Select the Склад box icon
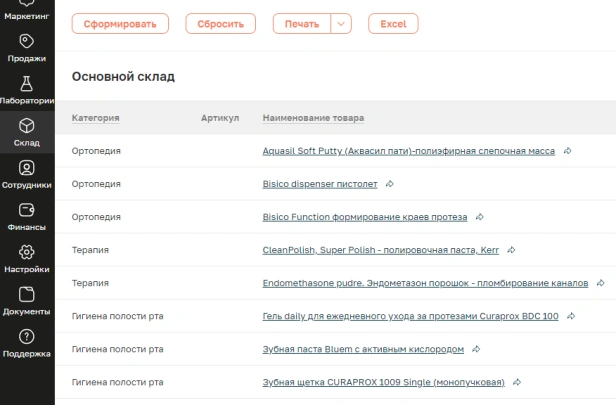Viewport: 616px width, 405px height. pos(27,126)
